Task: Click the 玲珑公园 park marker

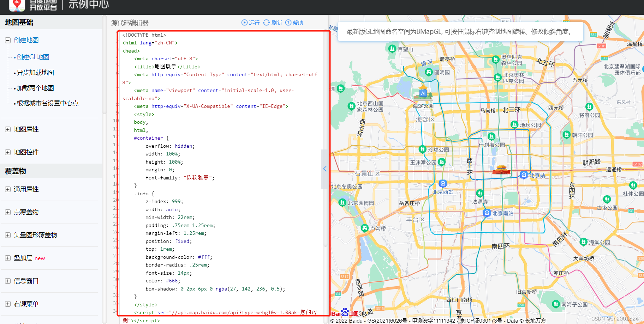Action: (422, 149)
